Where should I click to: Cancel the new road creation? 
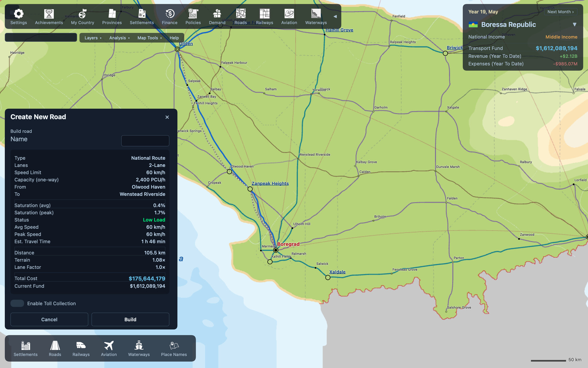coord(49,320)
